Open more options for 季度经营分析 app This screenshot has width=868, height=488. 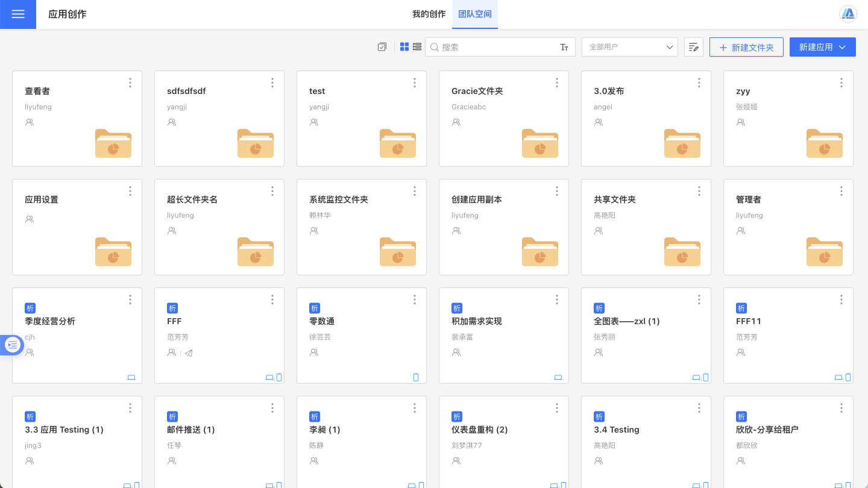[x=130, y=300]
